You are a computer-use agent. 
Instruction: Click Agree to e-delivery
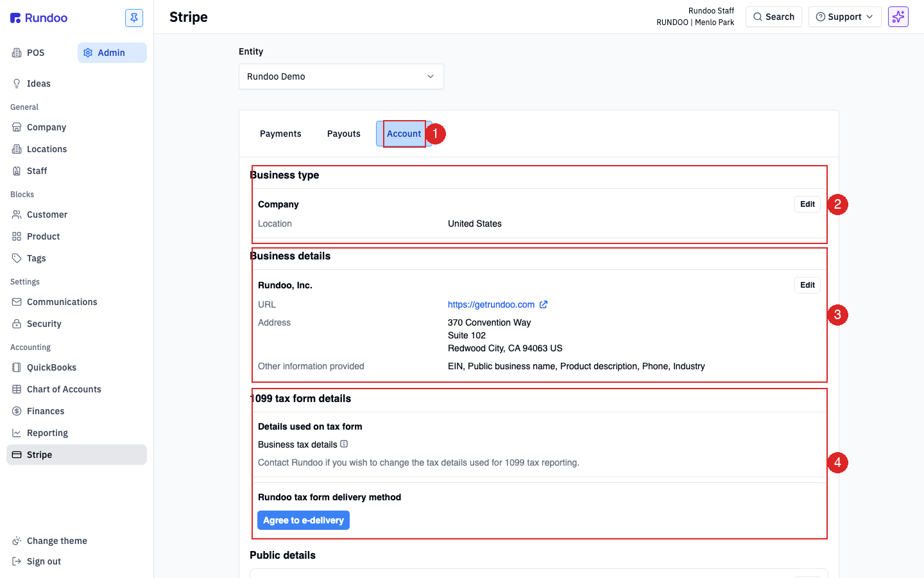point(304,520)
